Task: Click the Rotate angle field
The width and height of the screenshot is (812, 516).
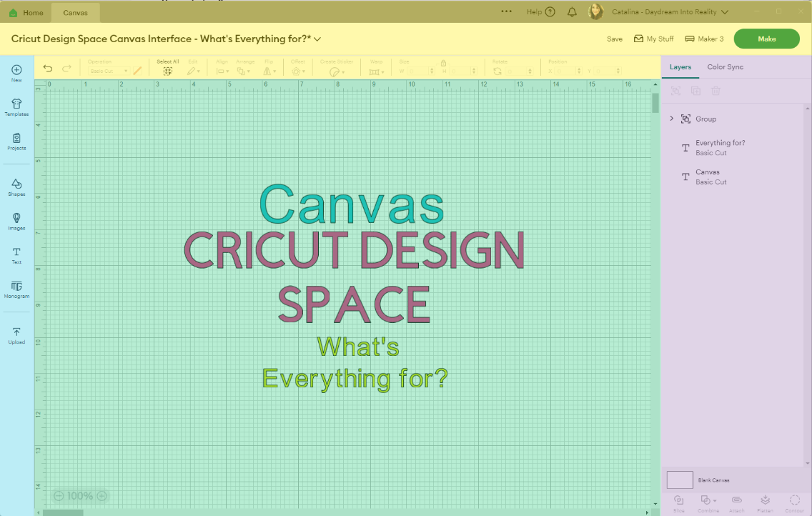Action: [x=518, y=71]
